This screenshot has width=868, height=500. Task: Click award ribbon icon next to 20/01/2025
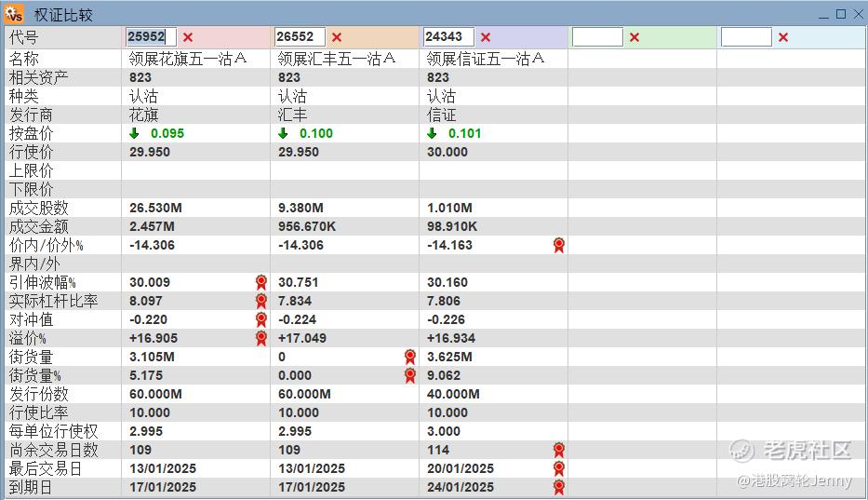pos(558,468)
